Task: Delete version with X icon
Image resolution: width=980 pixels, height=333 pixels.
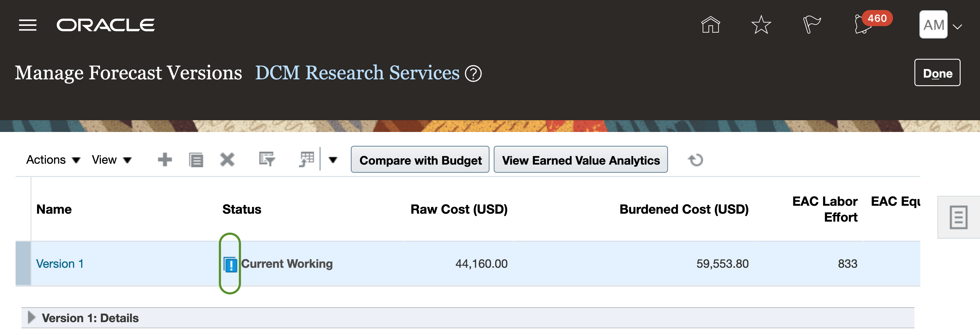Action: click(x=227, y=160)
